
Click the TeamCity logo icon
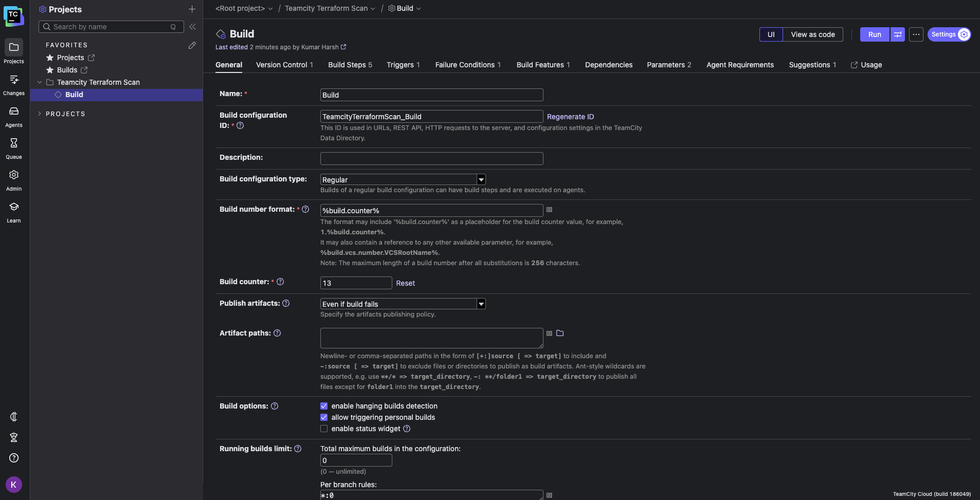coord(13,15)
